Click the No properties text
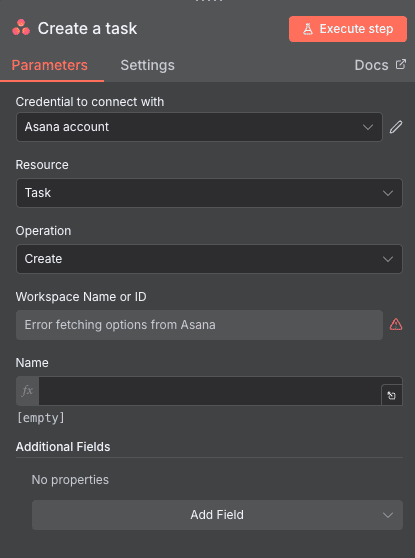Screen dimensions: 415x558 tap(70, 480)
